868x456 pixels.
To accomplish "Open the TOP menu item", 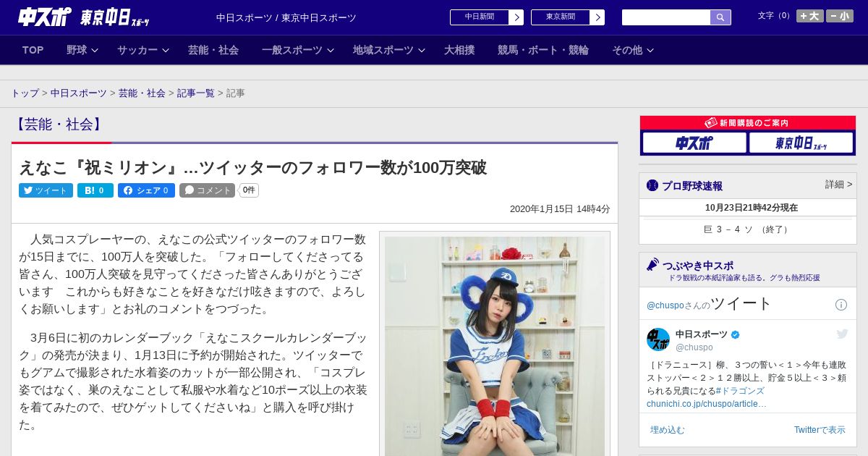I will 33,50.
